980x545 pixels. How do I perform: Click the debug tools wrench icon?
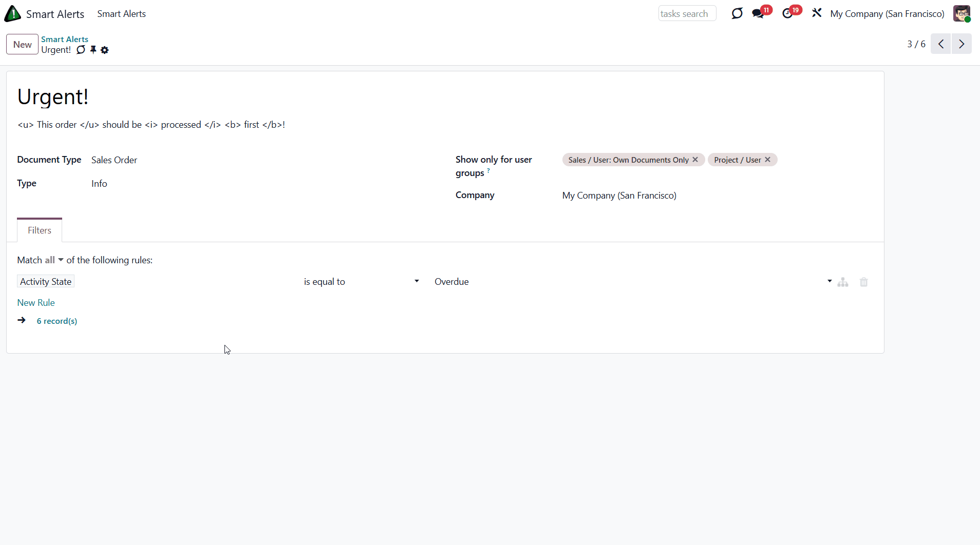click(x=817, y=13)
